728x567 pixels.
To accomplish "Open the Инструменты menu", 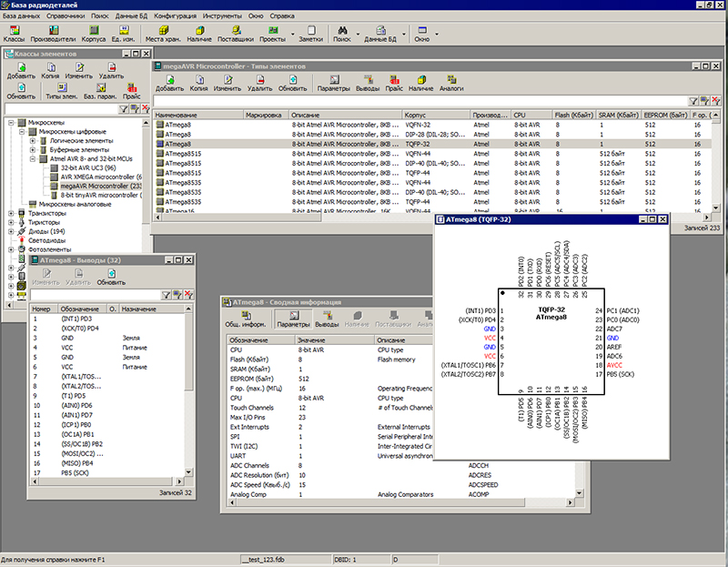I will pos(222,15).
